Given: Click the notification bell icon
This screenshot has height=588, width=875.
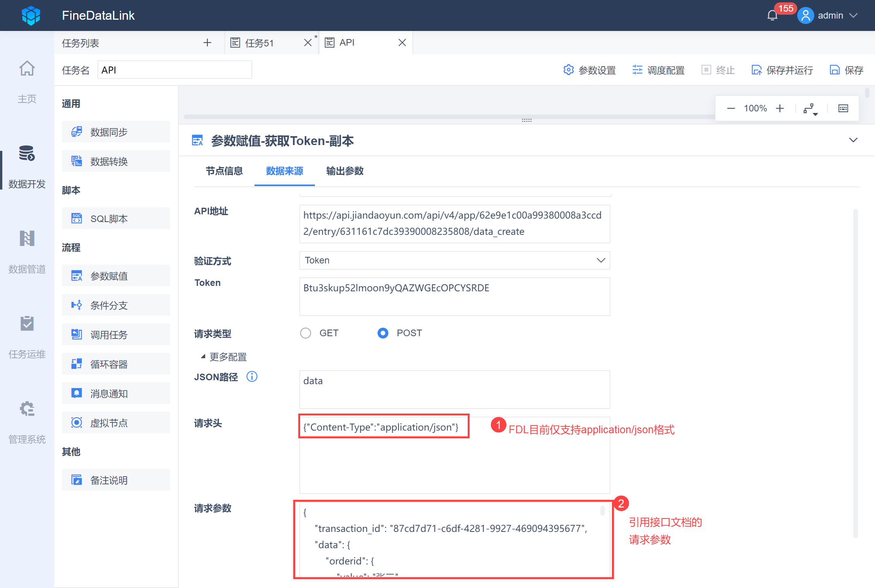Looking at the screenshot, I should click(x=772, y=15).
